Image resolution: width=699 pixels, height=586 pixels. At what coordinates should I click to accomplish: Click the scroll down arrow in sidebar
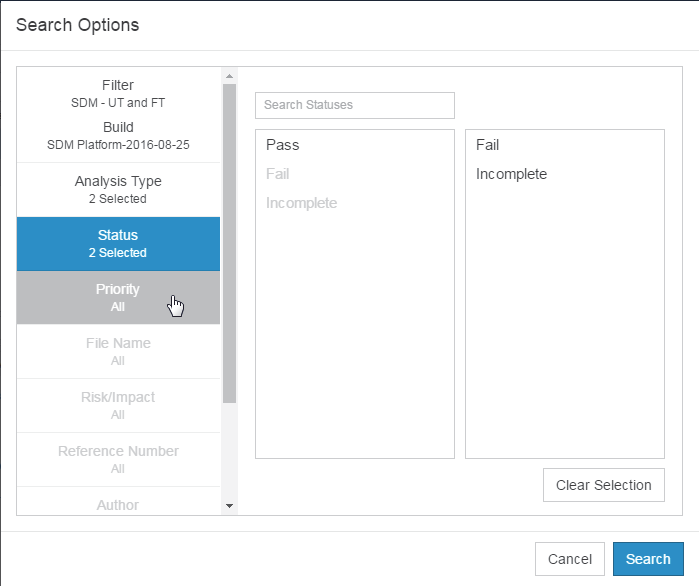click(230, 506)
